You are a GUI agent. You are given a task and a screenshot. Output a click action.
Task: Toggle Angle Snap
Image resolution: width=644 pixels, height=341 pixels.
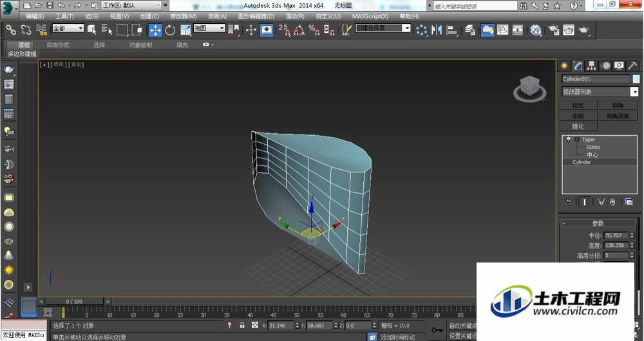pyautogui.click(x=299, y=30)
